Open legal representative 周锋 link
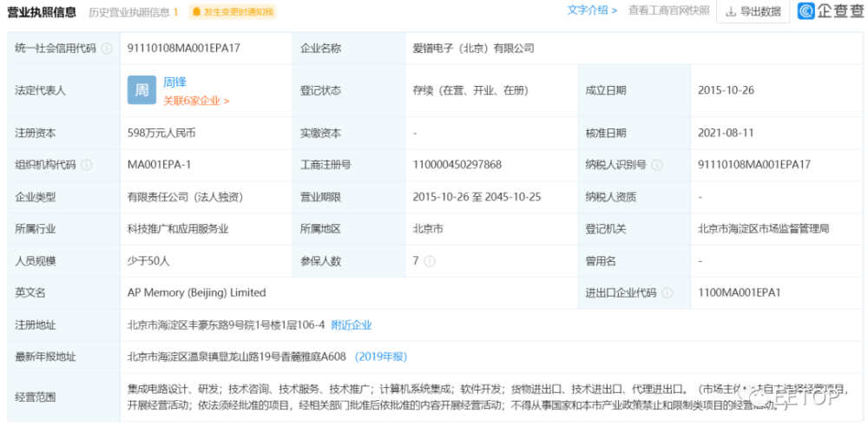The width and height of the screenshot is (868, 433). click(x=175, y=82)
